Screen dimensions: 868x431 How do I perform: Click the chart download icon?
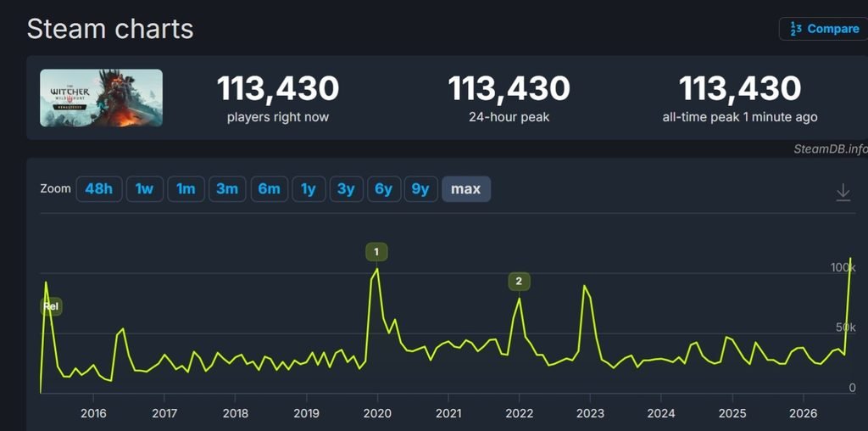coord(843,193)
